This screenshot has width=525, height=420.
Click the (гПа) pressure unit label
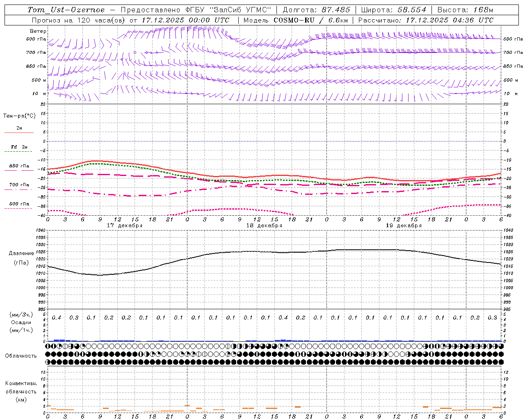pyautogui.click(x=21, y=263)
